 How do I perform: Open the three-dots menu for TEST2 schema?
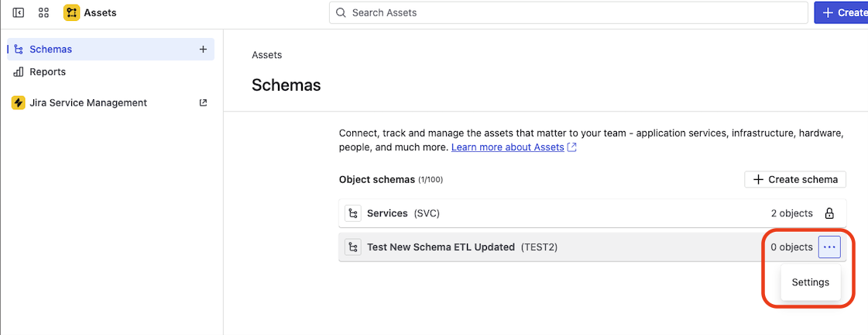pos(829,247)
